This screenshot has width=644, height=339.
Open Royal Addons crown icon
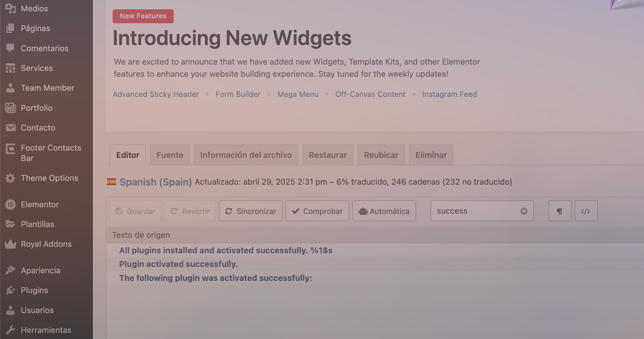coord(10,244)
